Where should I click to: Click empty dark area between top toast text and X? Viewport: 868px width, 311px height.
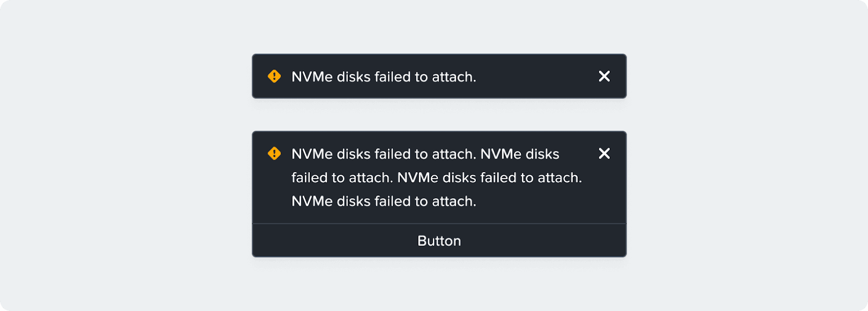point(537,77)
